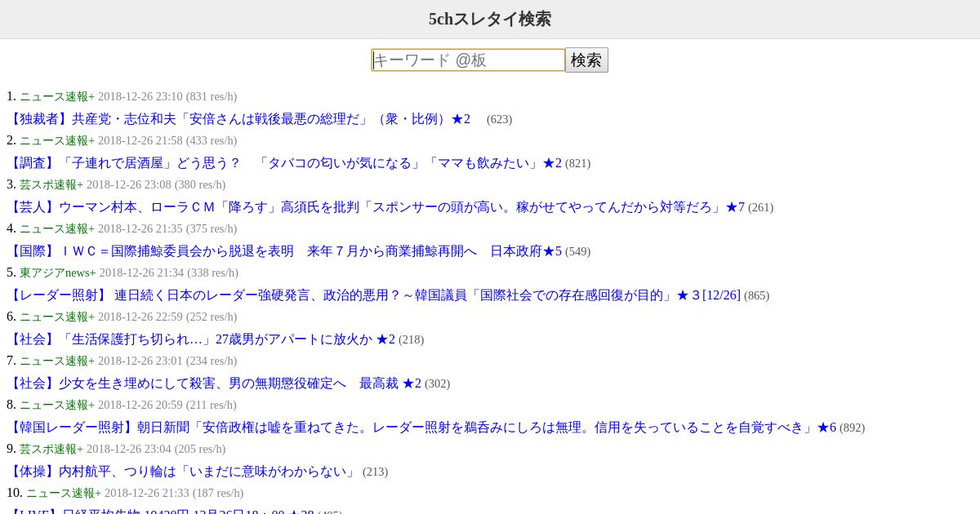Click the 検索 search button
The image size is (980, 514).
click(x=586, y=60)
